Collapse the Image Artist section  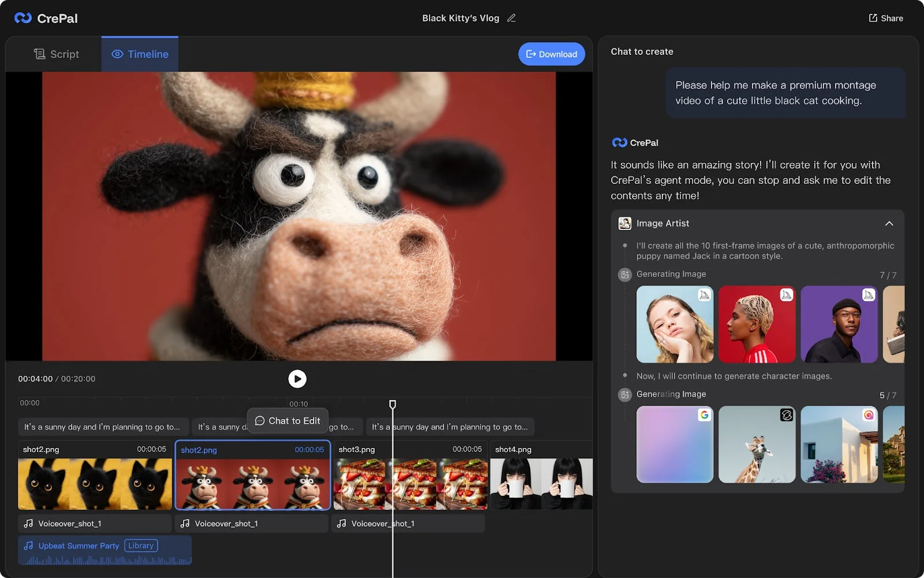889,223
